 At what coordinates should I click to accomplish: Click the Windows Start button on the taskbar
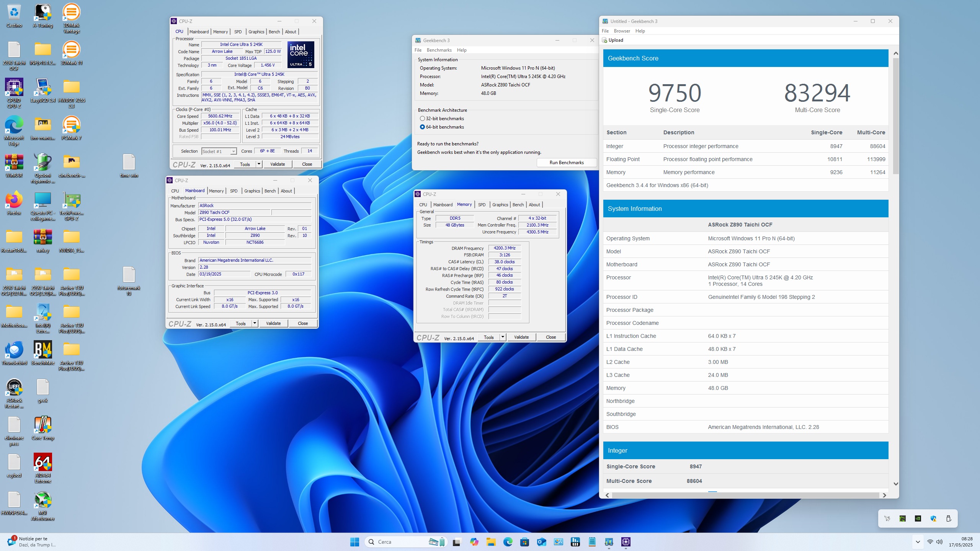click(354, 542)
